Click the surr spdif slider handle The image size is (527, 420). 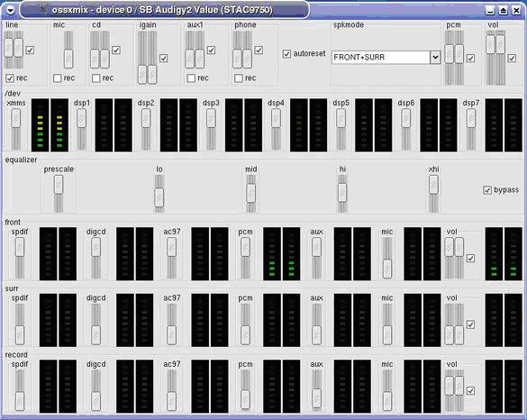[20, 335]
